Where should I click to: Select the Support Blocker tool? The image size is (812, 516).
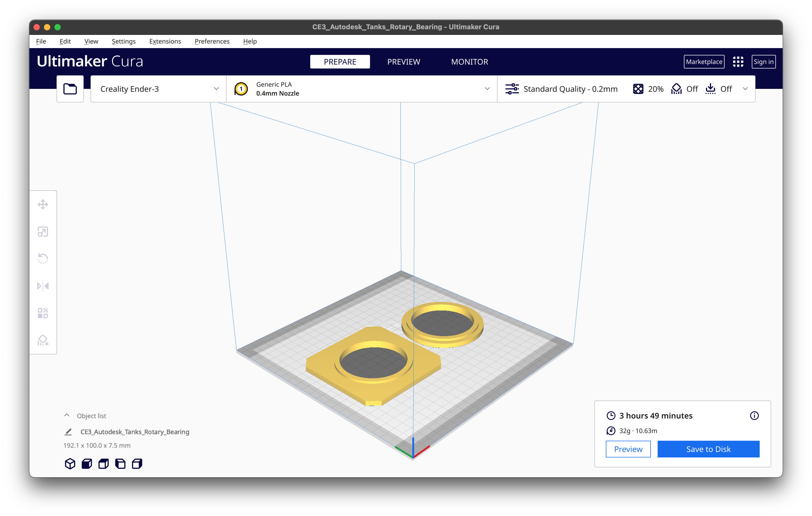[x=43, y=340]
